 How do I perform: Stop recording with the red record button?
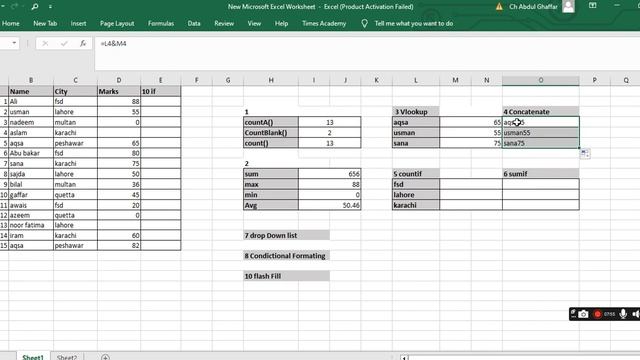598,314
